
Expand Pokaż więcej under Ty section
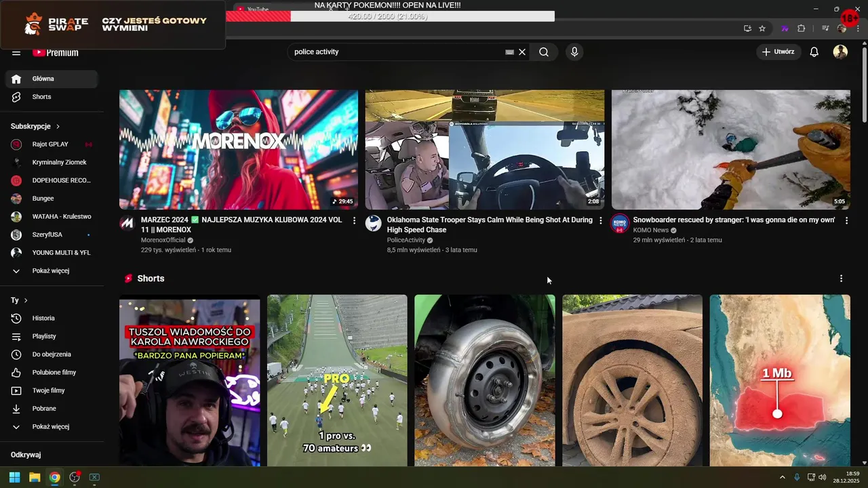52,427
